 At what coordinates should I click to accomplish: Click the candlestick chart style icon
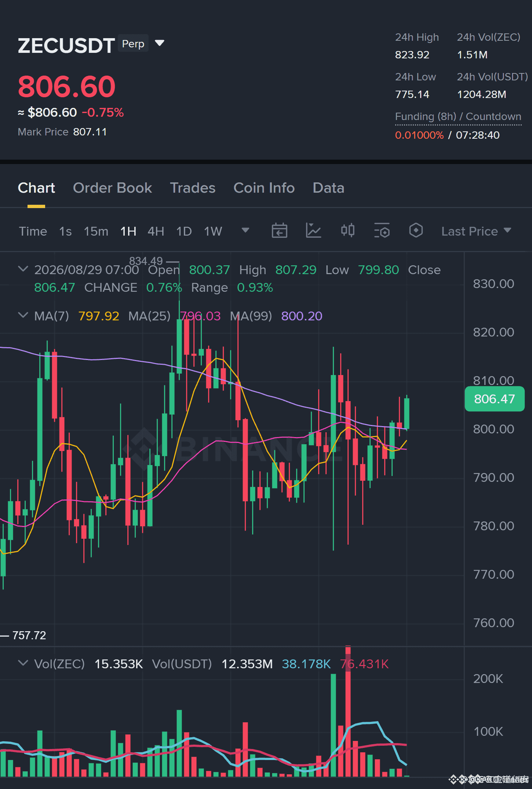pyautogui.click(x=347, y=231)
